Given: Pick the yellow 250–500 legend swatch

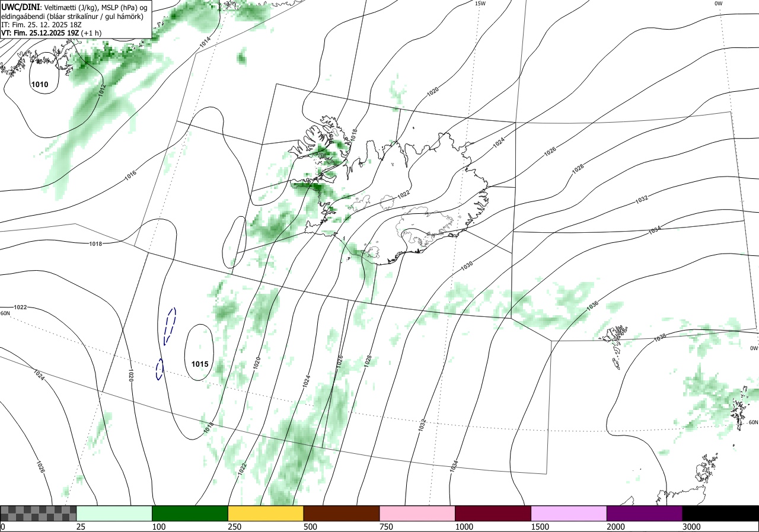Looking at the screenshot, I should 266,513.
